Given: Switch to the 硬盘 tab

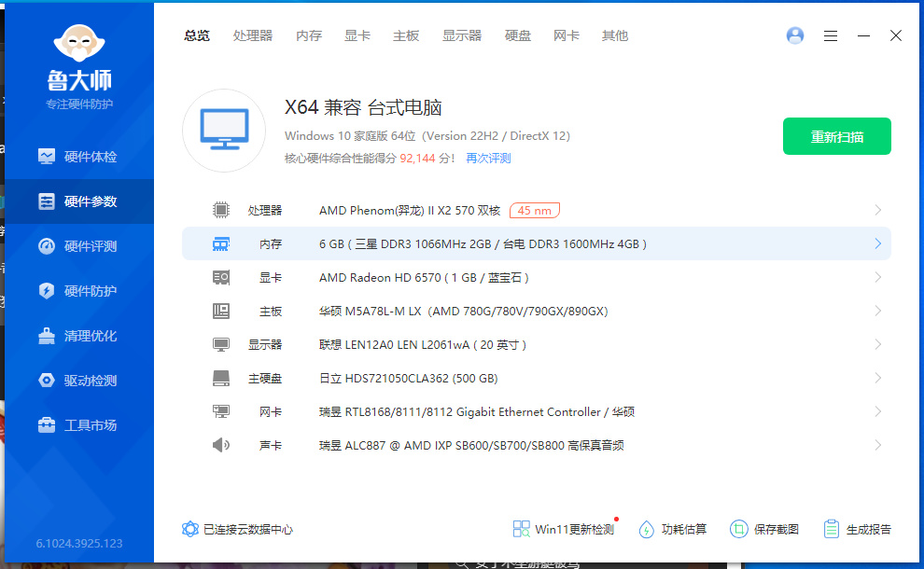Looking at the screenshot, I should [518, 36].
